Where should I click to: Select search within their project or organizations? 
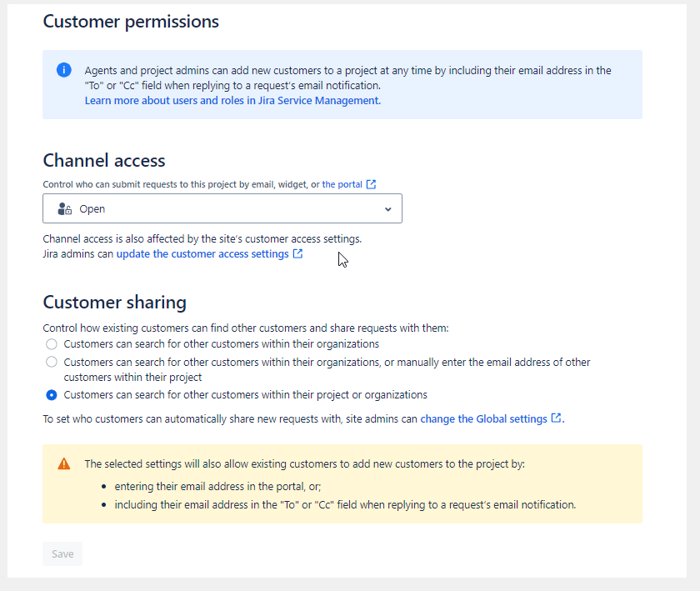(52, 395)
